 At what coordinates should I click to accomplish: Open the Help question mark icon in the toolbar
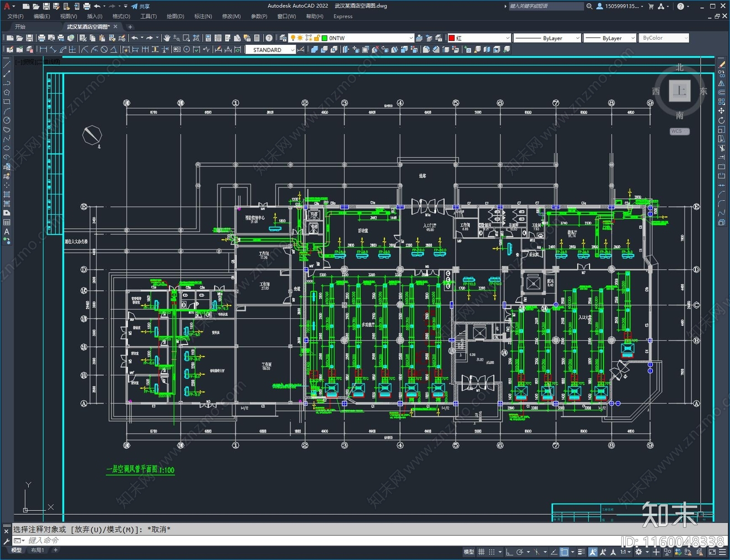tap(269, 38)
